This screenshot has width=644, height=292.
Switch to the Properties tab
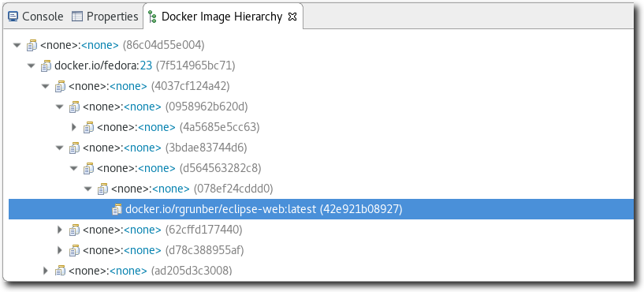tap(105, 17)
